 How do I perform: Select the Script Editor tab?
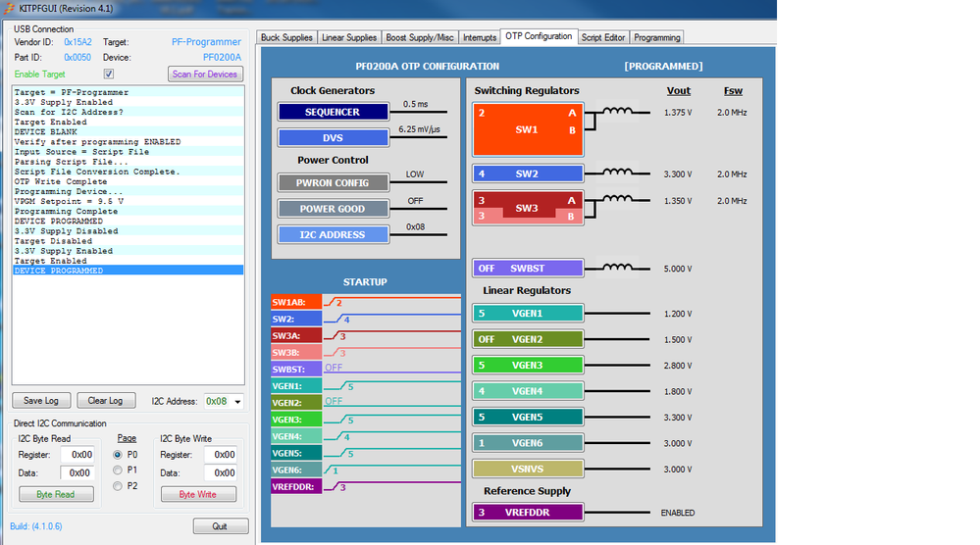pyautogui.click(x=603, y=37)
